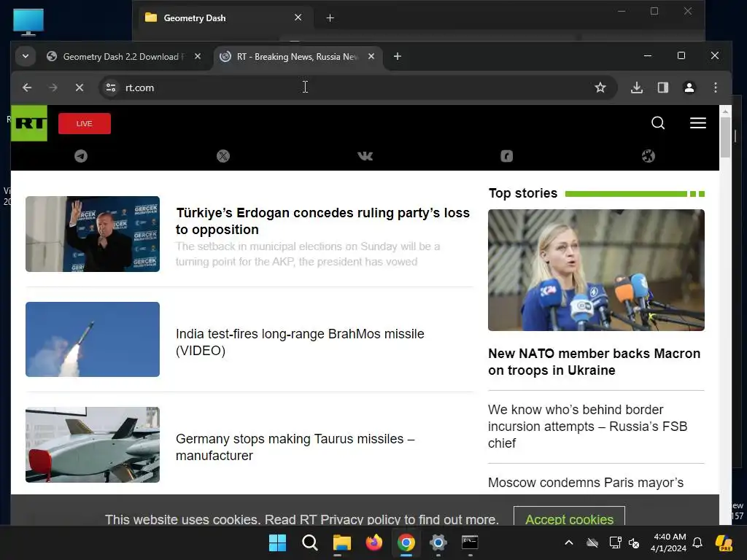Open the RT hamburger menu
Viewport: 747px width, 560px height.
point(698,122)
